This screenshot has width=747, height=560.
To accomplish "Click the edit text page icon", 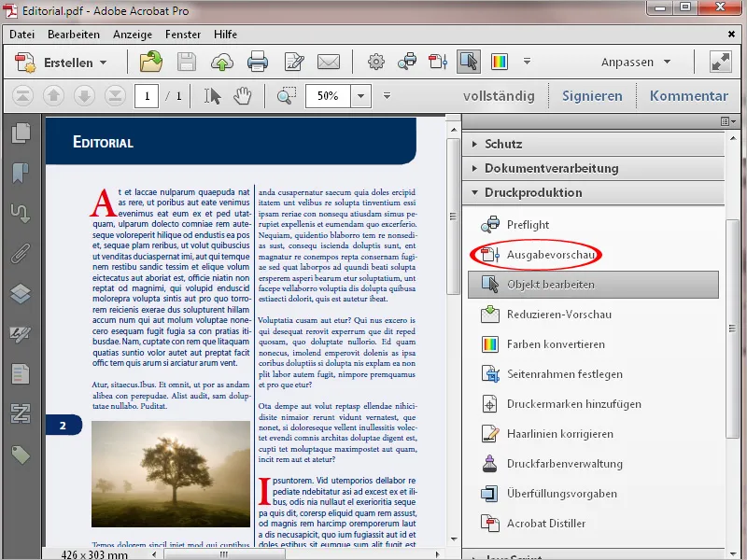I will pos(294,63).
